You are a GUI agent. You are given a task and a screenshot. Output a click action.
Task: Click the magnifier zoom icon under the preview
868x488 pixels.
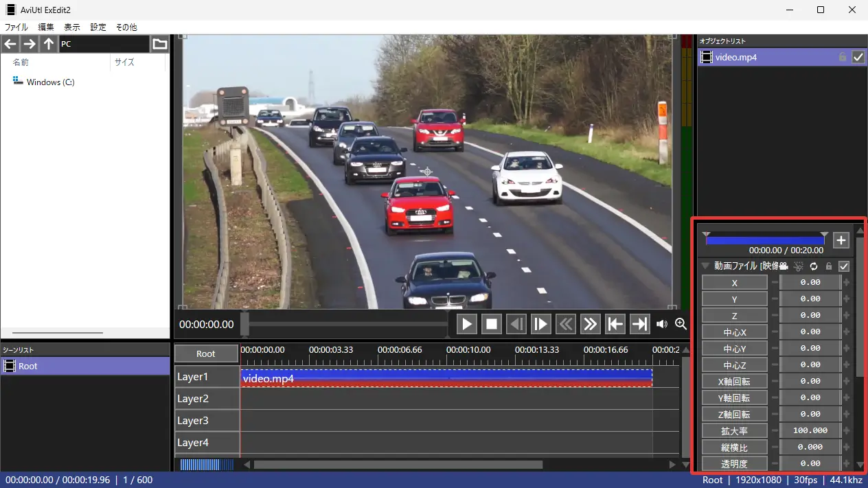(681, 324)
